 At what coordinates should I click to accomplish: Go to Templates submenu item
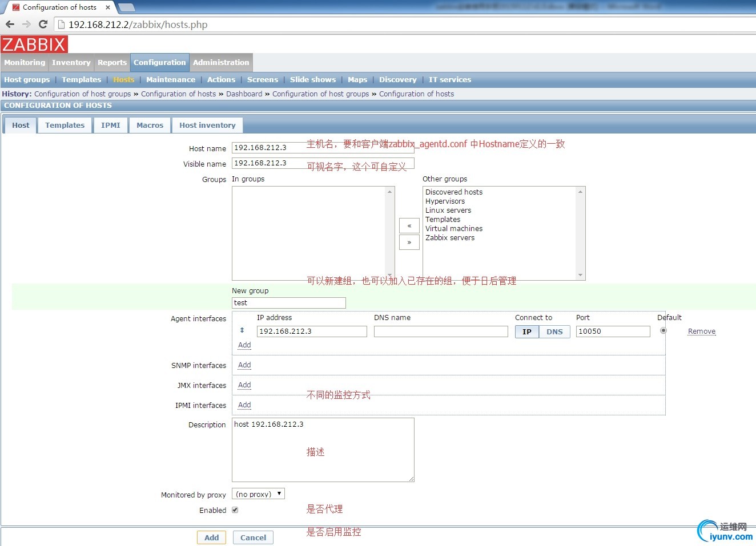[x=82, y=80]
